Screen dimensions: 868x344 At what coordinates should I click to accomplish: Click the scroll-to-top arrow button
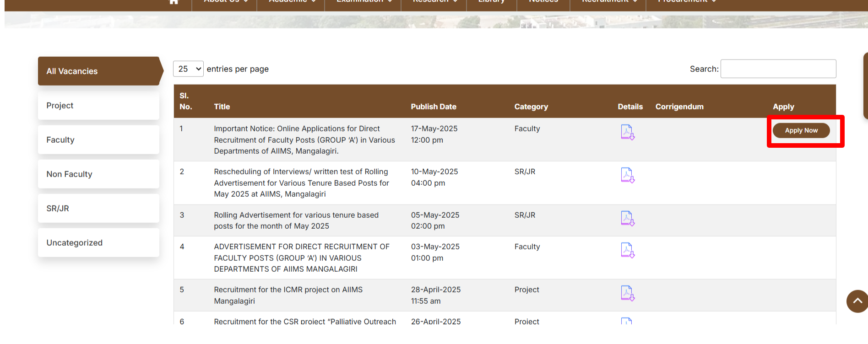(x=857, y=301)
